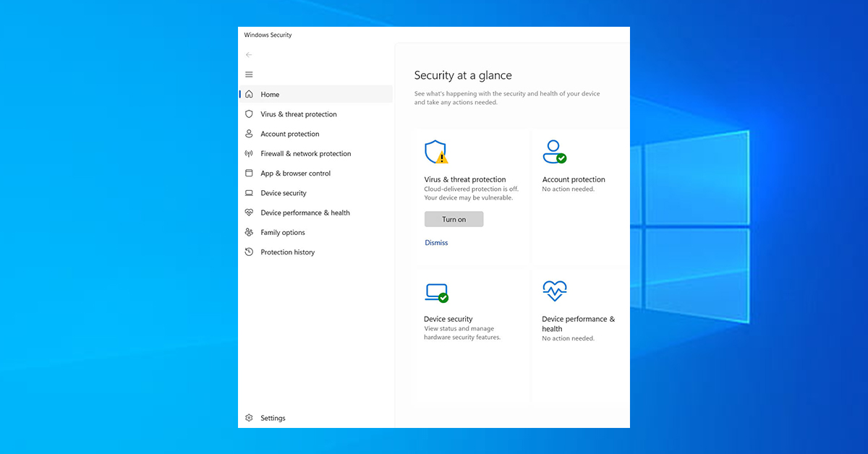868x454 pixels.
Task: Open Protection history from sidebar
Action: pyautogui.click(x=287, y=252)
